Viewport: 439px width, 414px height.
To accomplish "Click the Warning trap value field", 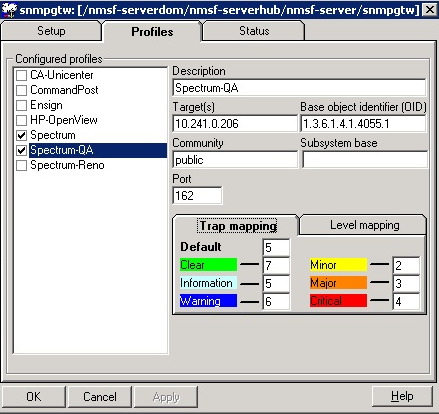I will [276, 301].
